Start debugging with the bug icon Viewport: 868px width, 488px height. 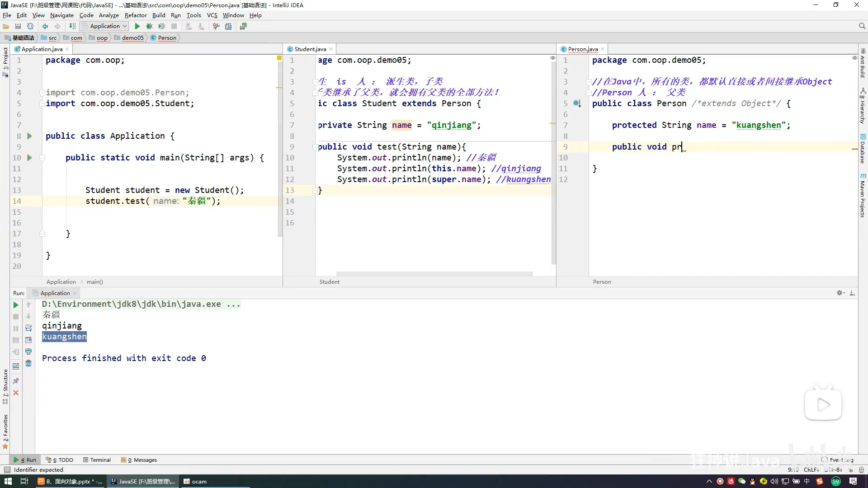pyautogui.click(x=149, y=26)
